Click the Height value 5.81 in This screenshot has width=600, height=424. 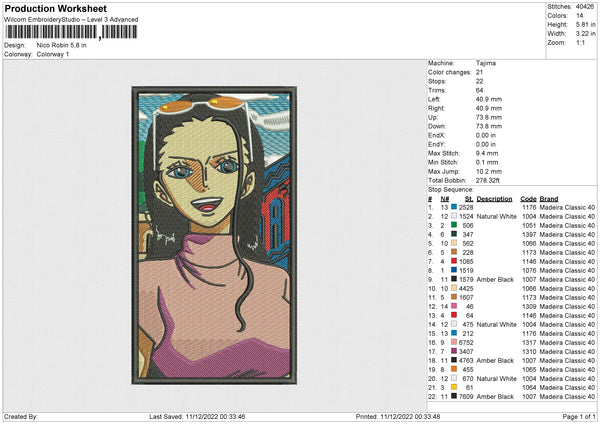[x=585, y=24]
